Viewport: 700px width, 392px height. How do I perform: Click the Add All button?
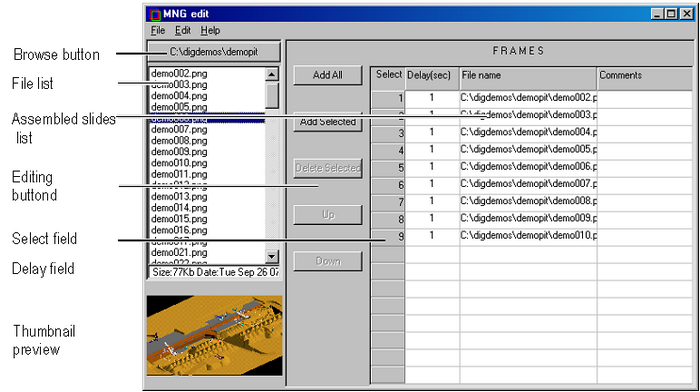pos(328,75)
